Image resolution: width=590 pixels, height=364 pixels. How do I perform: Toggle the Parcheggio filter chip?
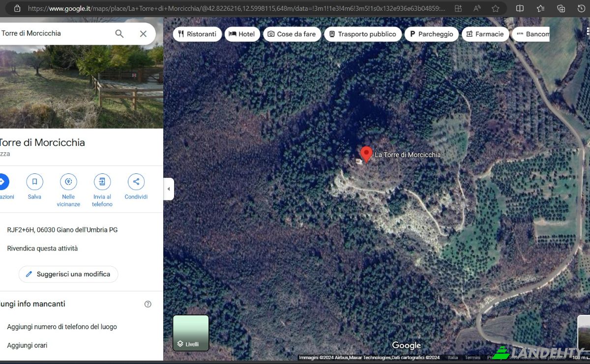[x=432, y=34]
